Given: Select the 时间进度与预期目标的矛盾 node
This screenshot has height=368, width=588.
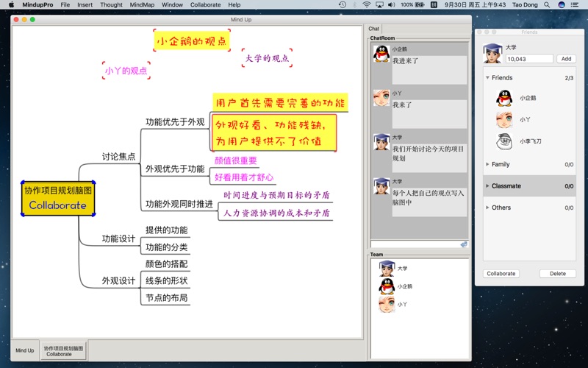Looking at the screenshot, I should point(276,195).
